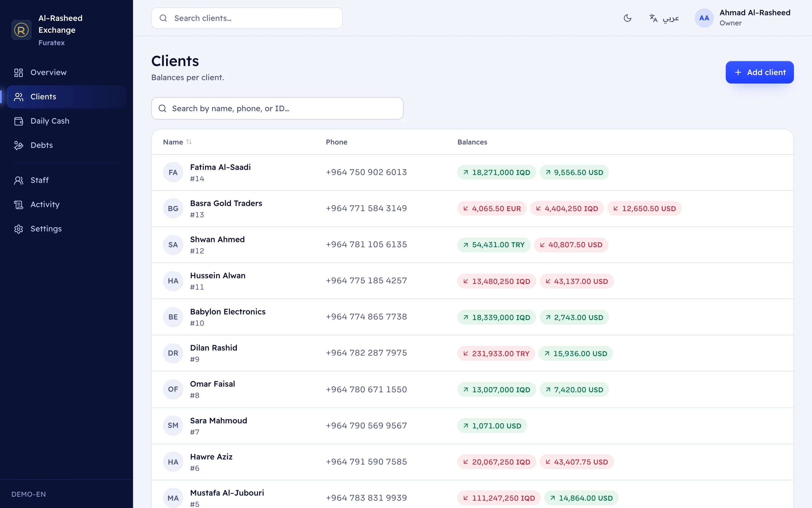
Task: Click phone number +964 791 590 7585
Action: pyautogui.click(x=367, y=462)
